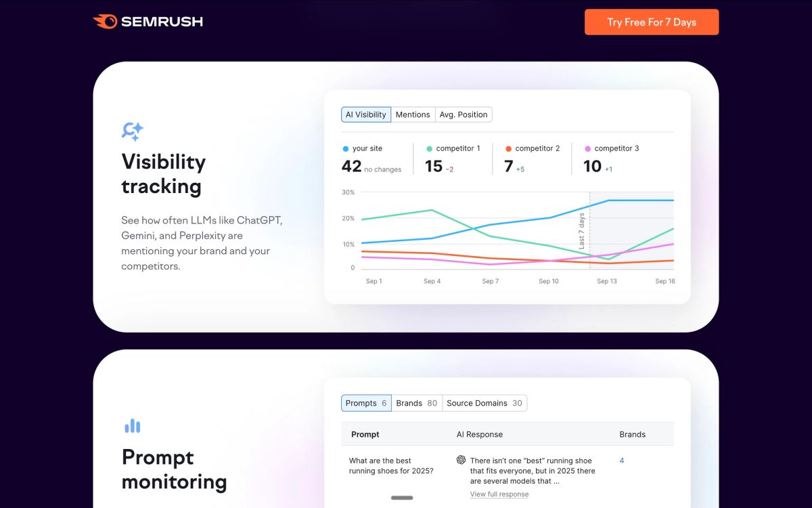Open the Avg. Position tab
Image resolution: width=812 pixels, height=508 pixels.
464,114
